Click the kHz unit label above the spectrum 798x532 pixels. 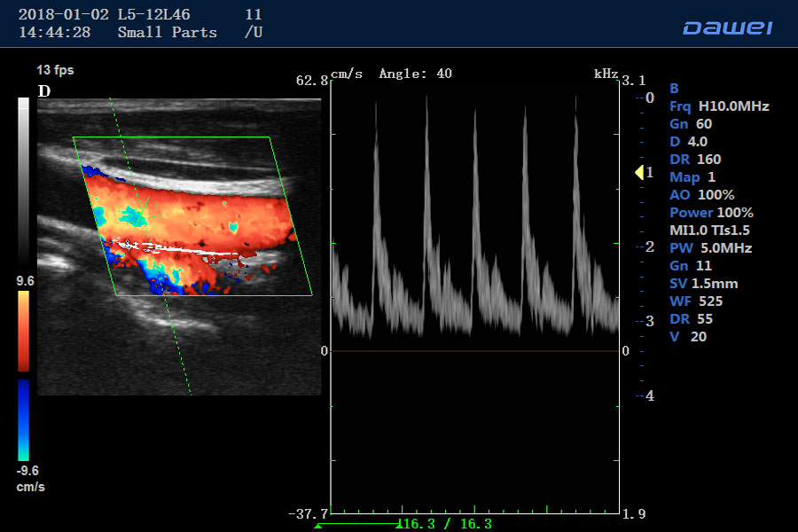(606, 74)
